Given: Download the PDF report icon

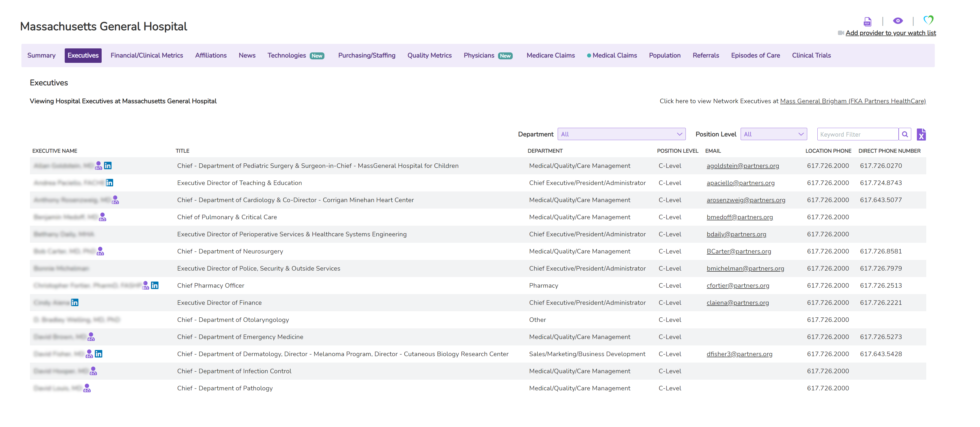Looking at the screenshot, I should pyautogui.click(x=867, y=22).
